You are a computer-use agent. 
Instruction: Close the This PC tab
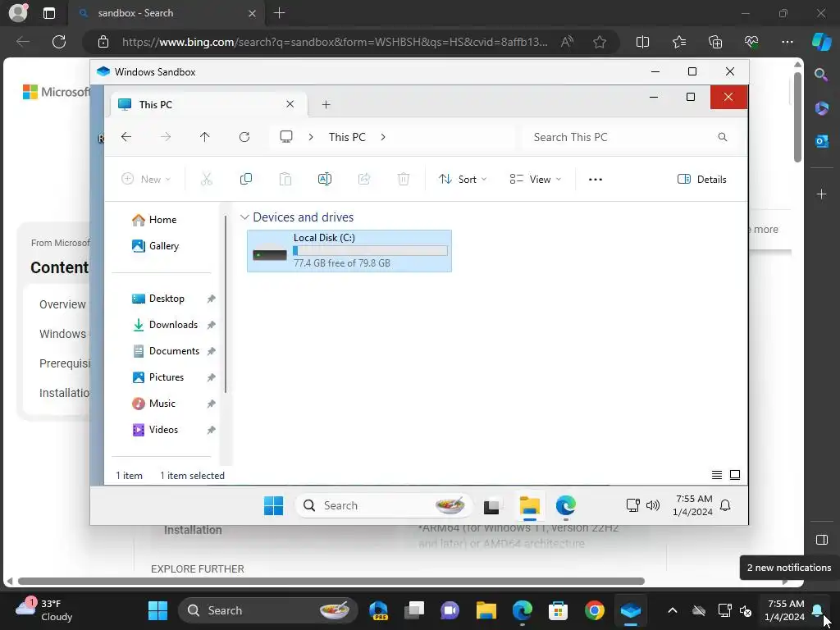point(290,104)
